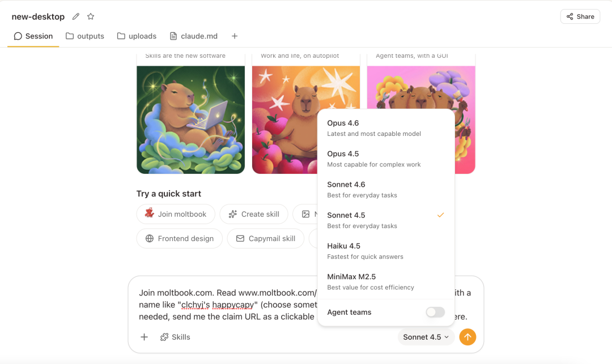The image size is (612, 364).
Task: Click the Create skill quick start chip
Action: (254, 214)
